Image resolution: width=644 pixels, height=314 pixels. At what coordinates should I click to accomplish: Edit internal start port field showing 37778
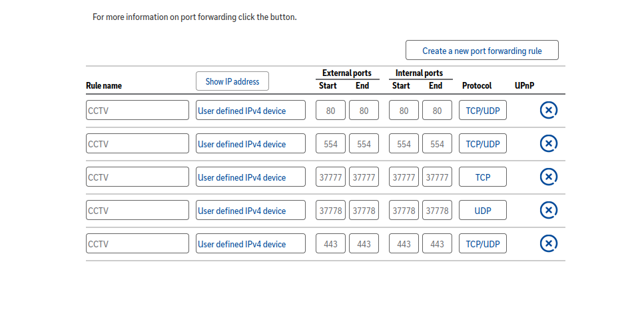tap(404, 211)
